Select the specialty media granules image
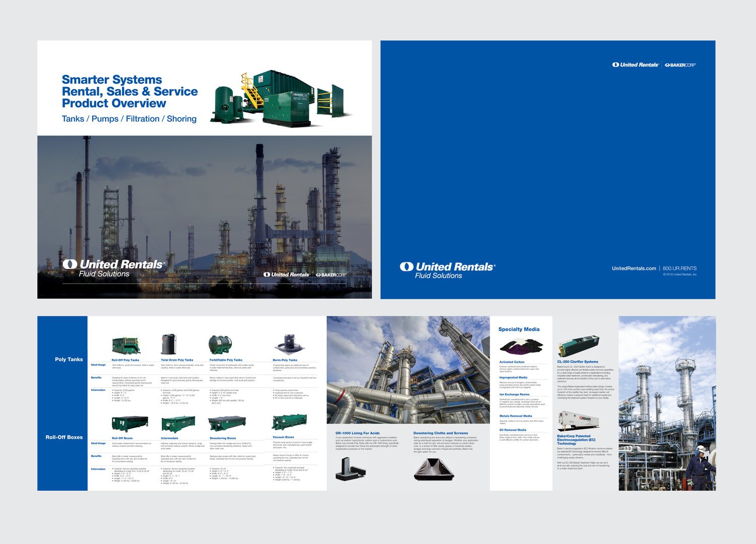Image resolution: width=756 pixels, height=544 pixels. pyautogui.click(x=521, y=347)
